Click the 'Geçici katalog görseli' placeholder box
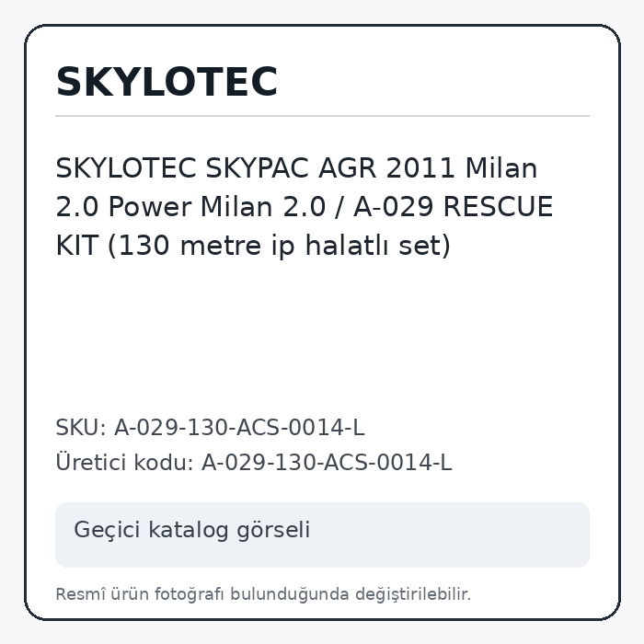The height and width of the screenshot is (644, 644). coord(322,535)
